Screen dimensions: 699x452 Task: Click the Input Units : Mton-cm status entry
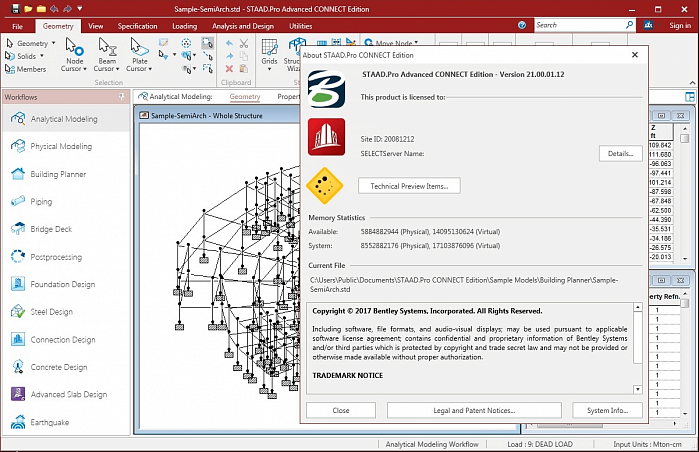[x=647, y=444]
